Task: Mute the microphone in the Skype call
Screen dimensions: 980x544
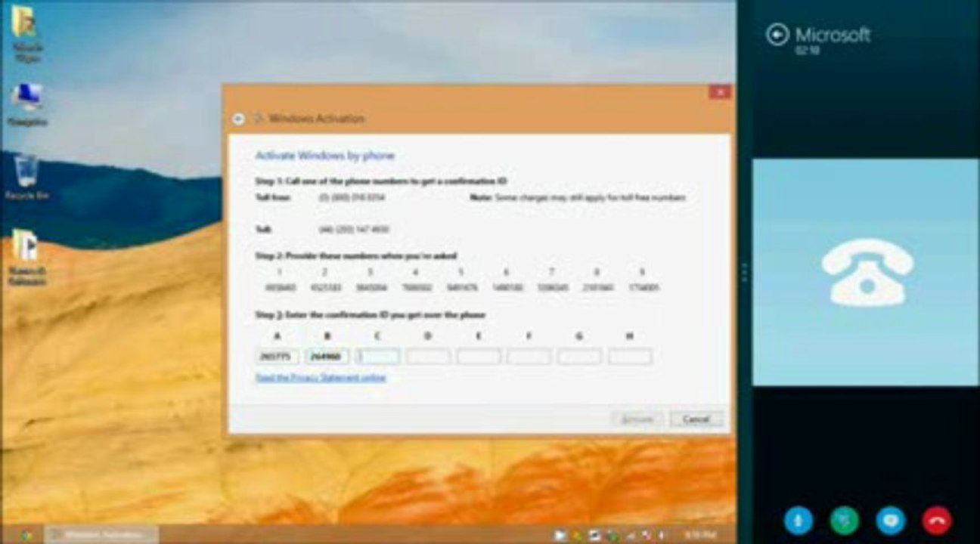Action: pos(798,521)
